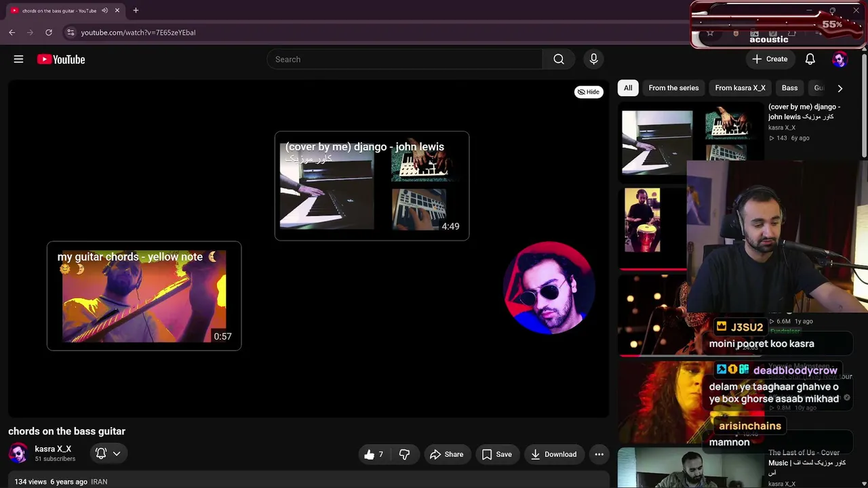Click the 51 subscribers text

[55, 459]
